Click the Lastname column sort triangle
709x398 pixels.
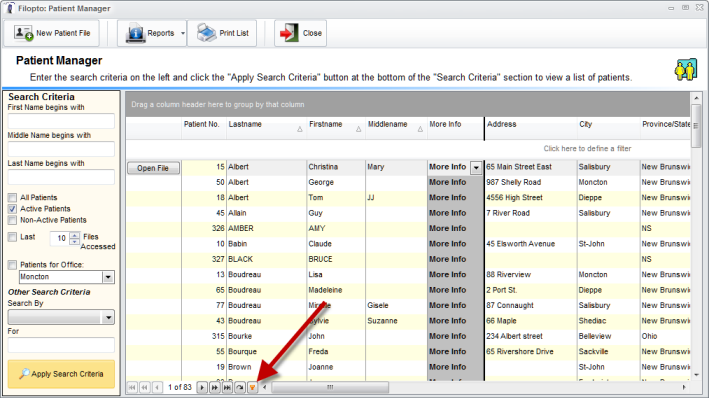pos(300,129)
